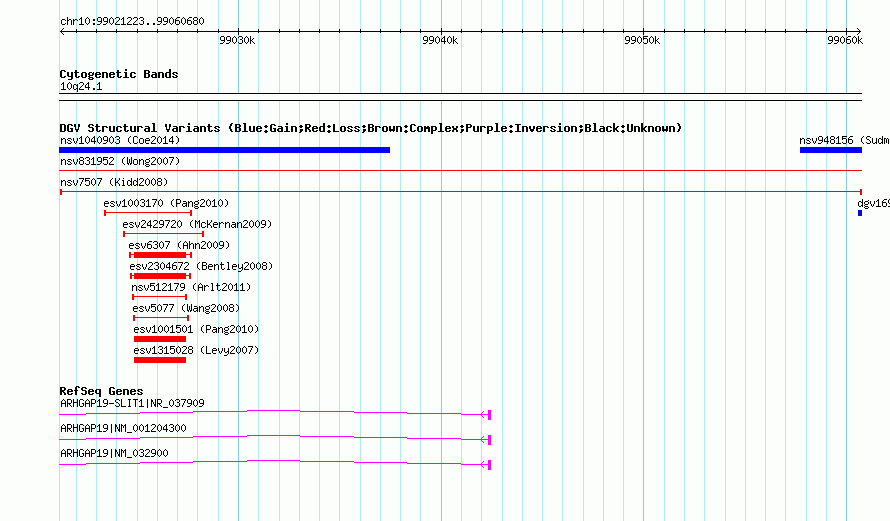Click the Cytogenetic Bands track title
The height and width of the screenshot is (521, 890).
(x=119, y=74)
